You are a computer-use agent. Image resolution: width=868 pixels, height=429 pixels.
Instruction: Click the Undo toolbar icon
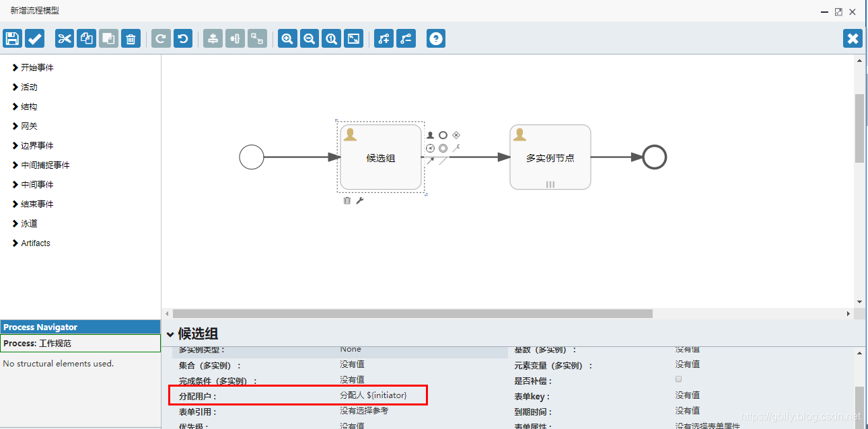(x=183, y=38)
